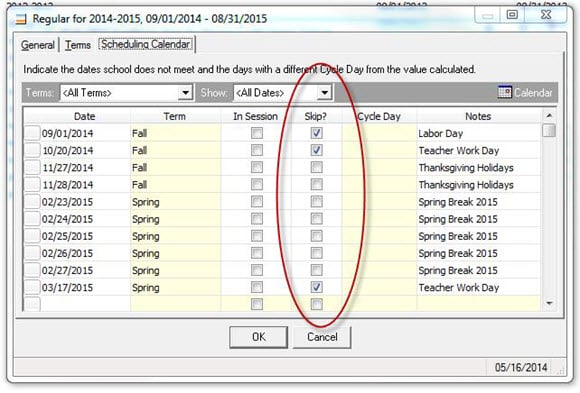Image resolution: width=580 pixels, height=393 pixels.
Task: Click Spring Break 2015 note for 02/24/2015
Action: tap(478, 219)
